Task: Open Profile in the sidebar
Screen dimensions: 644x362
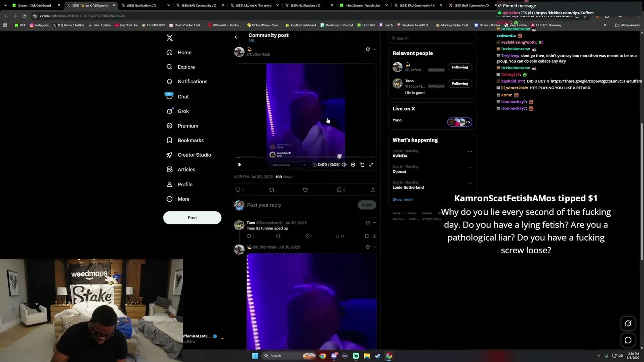Action: tap(179, 184)
